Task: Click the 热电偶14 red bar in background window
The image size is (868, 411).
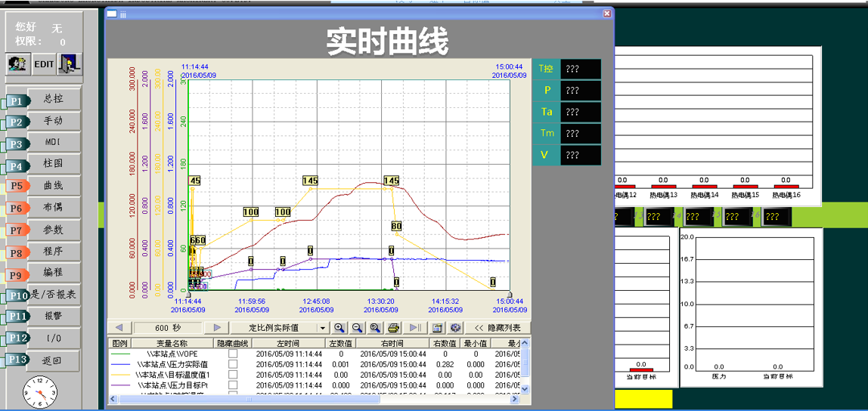Action: click(x=704, y=187)
